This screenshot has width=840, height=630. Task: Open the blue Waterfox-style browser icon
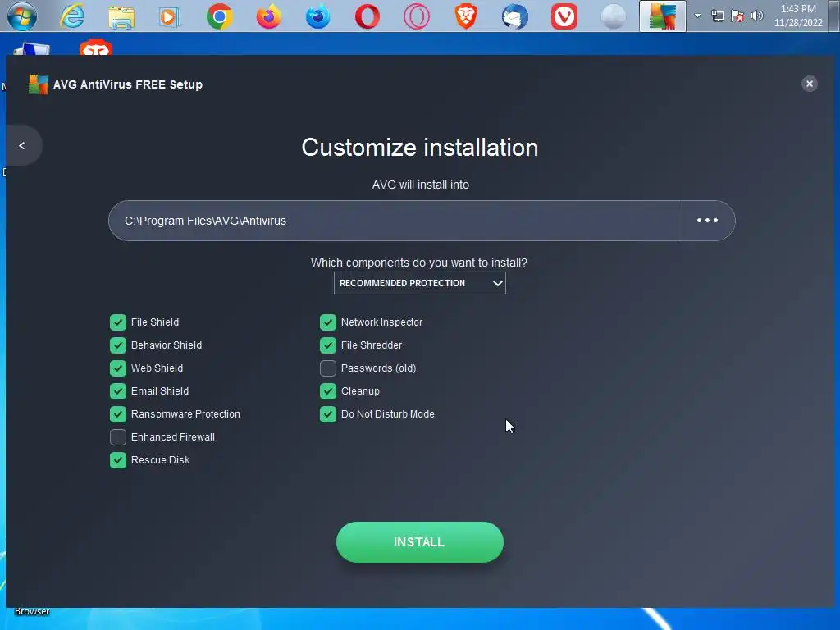[x=318, y=16]
